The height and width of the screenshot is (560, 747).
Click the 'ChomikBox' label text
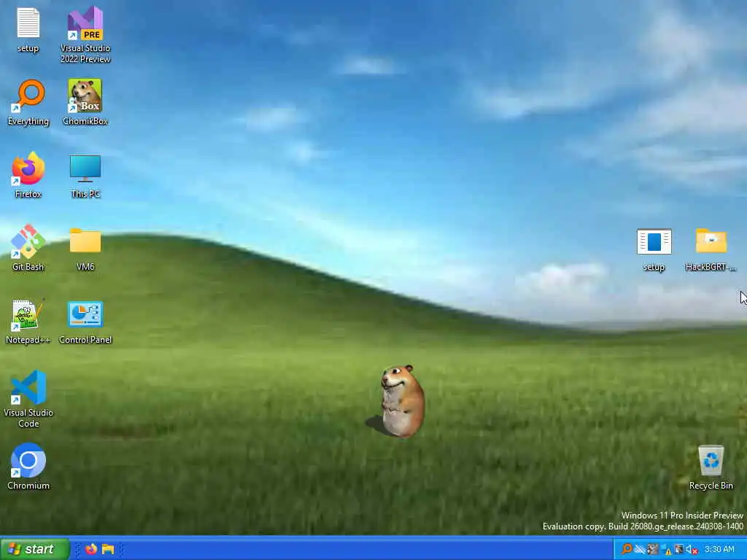point(85,122)
